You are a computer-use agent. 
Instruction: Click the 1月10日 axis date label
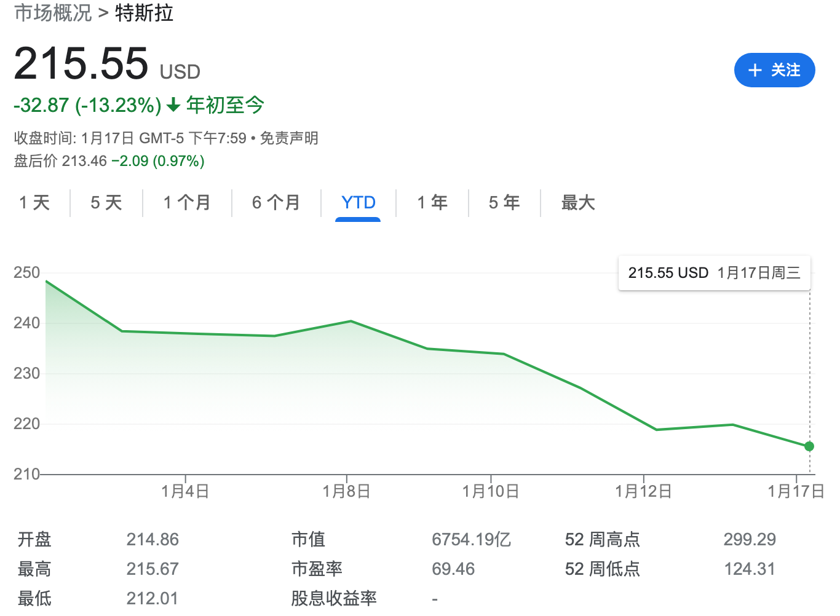point(491,491)
